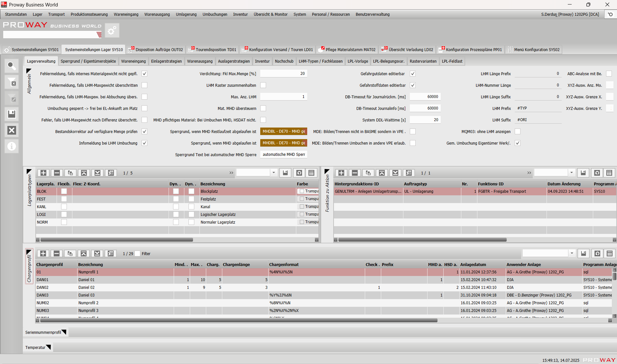Image resolution: width=617 pixels, height=364 pixels.
Task: Toggle 'Gefahrgutdaten editierbar' checkbox
Action: click(413, 74)
